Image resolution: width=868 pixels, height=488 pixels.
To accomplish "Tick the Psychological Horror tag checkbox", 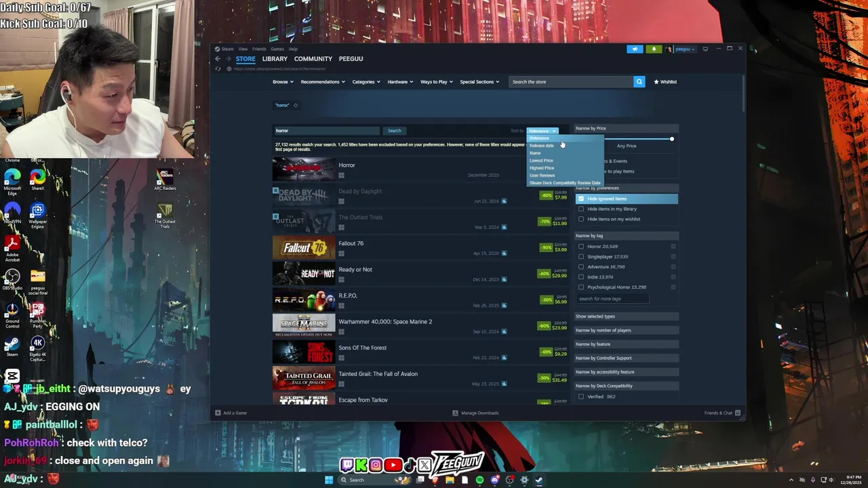I will coord(581,287).
